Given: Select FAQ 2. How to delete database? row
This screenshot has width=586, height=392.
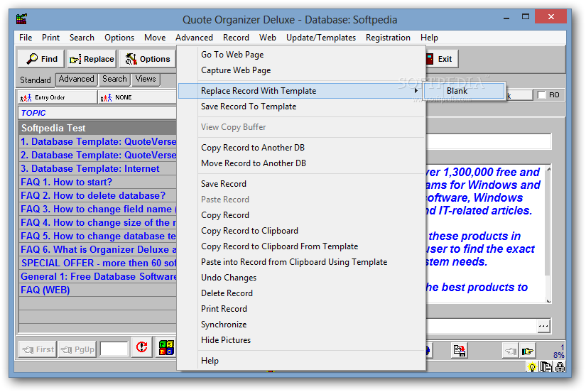Looking at the screenshot, I should coord(97,195).
